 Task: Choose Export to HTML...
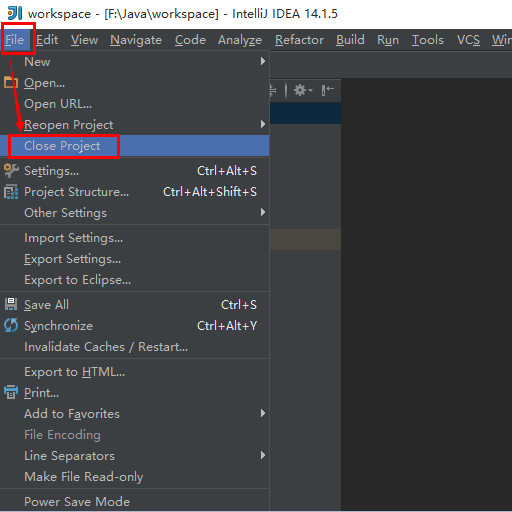click(x=135, y=372)
